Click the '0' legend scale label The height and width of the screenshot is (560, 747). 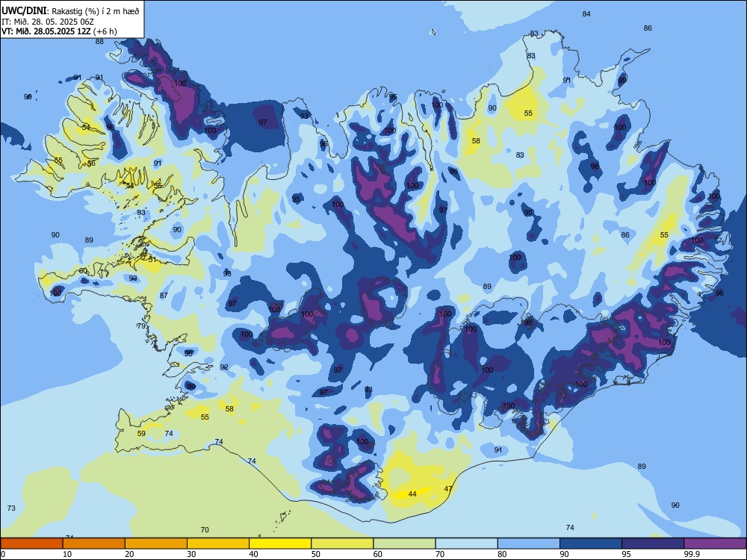point(3,554)
